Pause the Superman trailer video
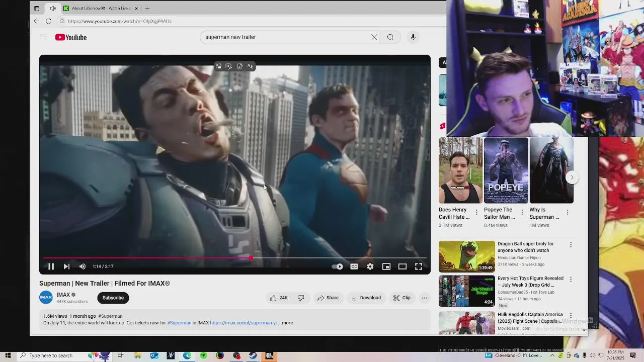Image resolution: width=644 pixels, height=362 pixels. 51,266
